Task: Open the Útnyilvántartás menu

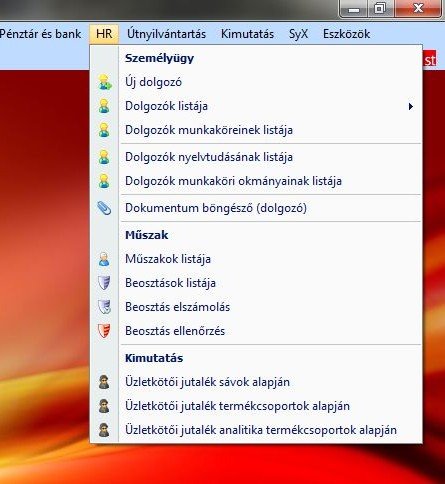Action: (166, 34)
